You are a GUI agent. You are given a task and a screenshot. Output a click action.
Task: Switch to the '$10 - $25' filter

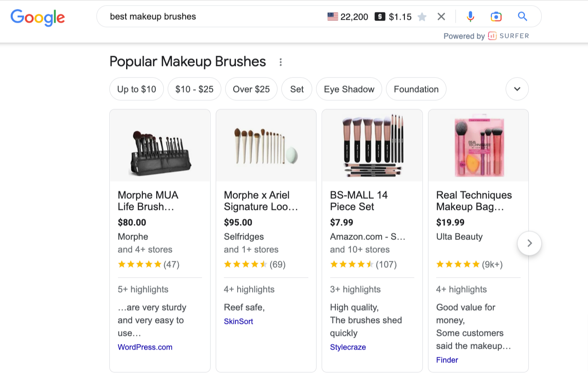(x=194, y=89)
